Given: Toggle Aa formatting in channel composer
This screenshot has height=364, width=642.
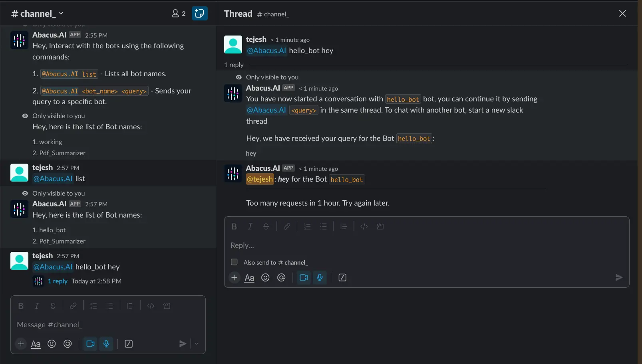Looking at the screenshot, I should click(36, 344).
